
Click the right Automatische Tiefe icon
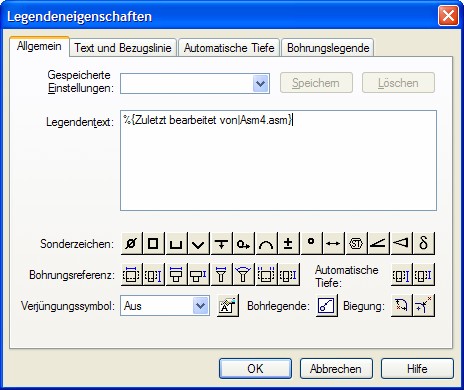pyautogui.click(x=424, y=275)
